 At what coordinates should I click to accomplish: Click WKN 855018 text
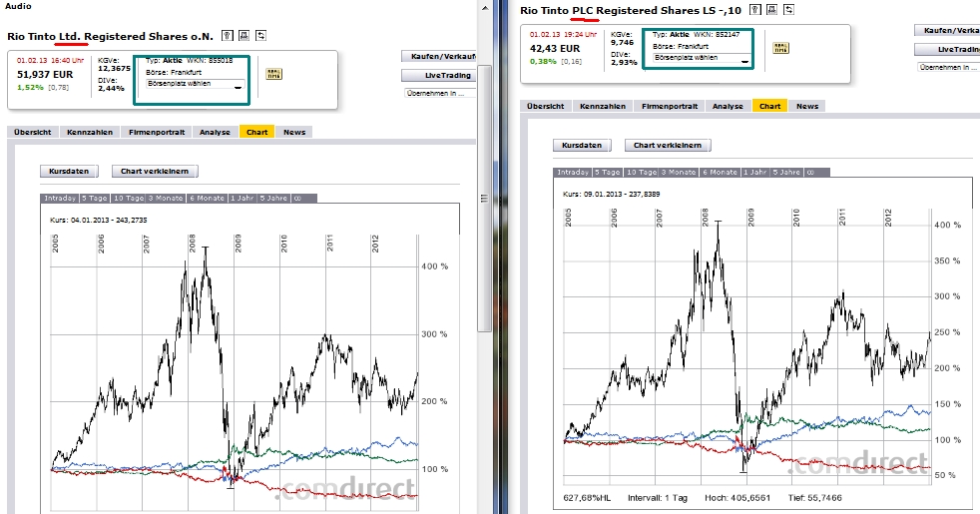210,61
